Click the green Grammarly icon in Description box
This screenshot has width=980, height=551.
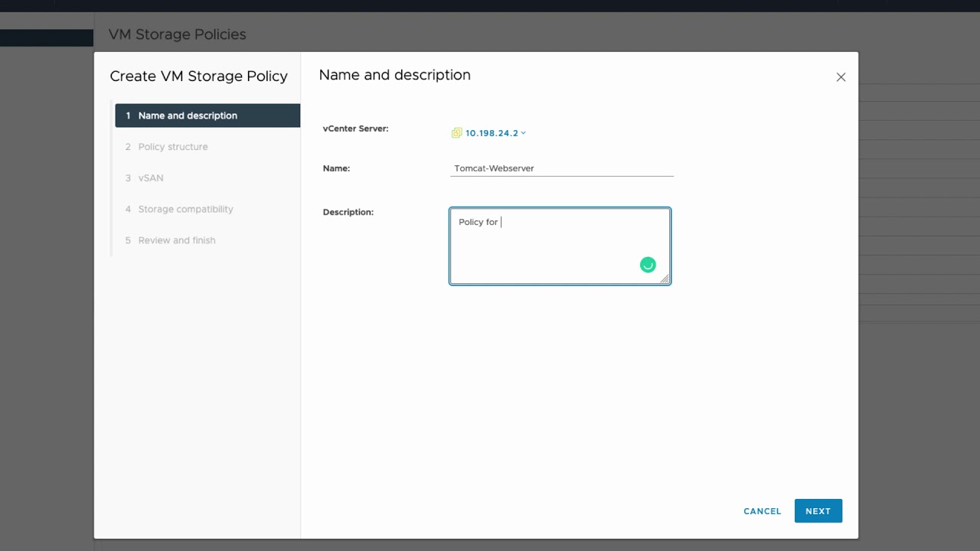coord(648,265)
